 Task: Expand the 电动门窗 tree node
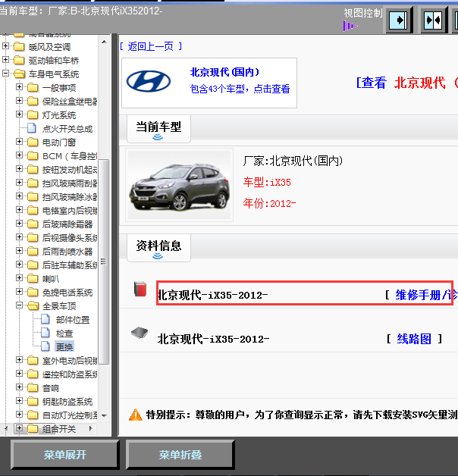19,142
